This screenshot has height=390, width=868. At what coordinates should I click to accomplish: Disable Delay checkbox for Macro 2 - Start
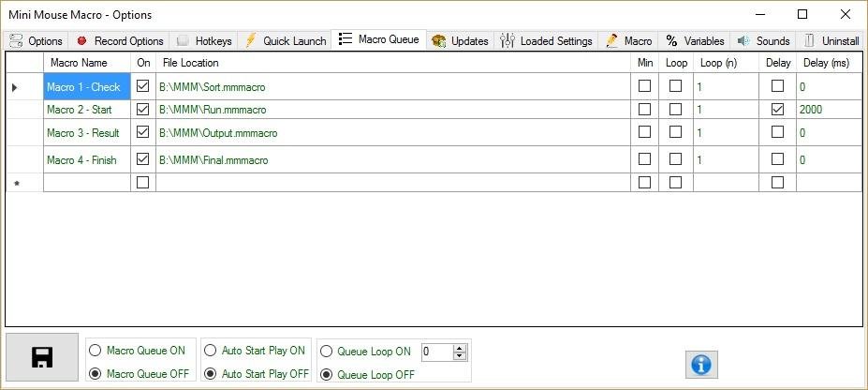pos(777,109)
